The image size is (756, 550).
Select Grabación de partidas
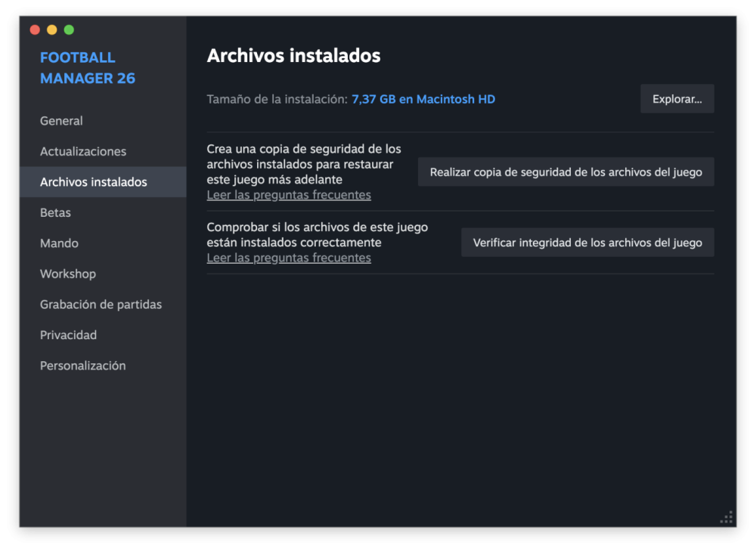click(101, 304)
